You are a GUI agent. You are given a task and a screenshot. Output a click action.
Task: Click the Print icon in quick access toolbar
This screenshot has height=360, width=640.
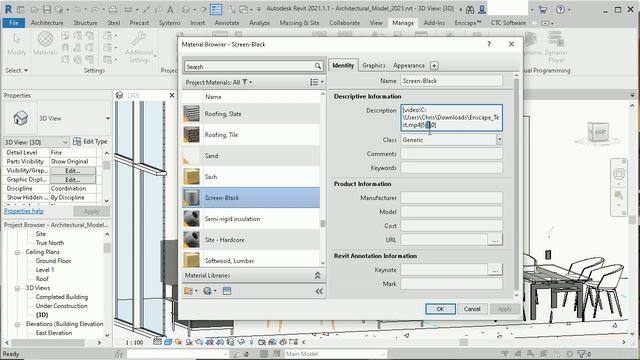[113, 9]
